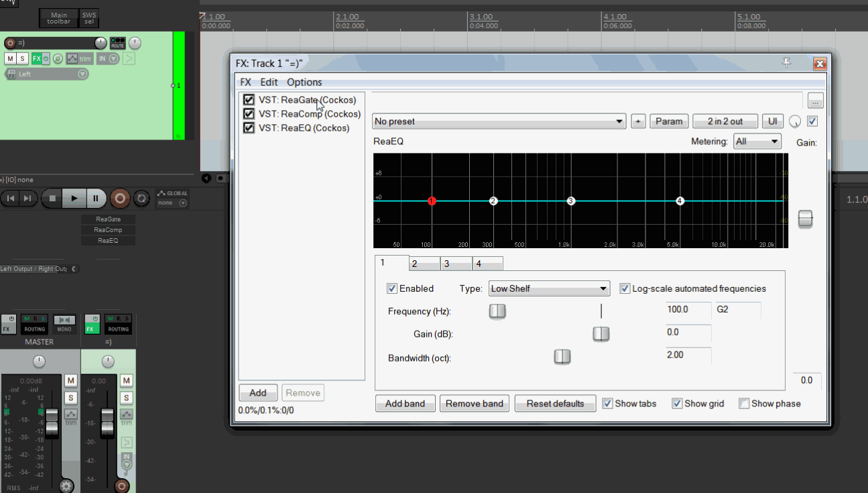Switch to band tab 4

488,264
